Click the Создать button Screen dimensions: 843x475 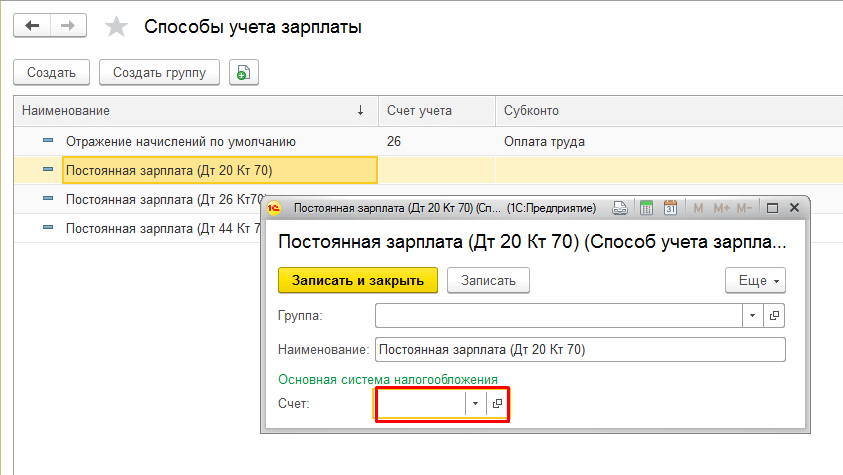[x=52, y=73]
